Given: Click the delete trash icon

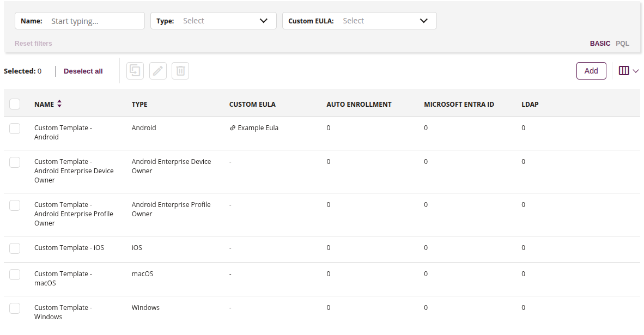Looking at the screenshot, I should (180, 70).
